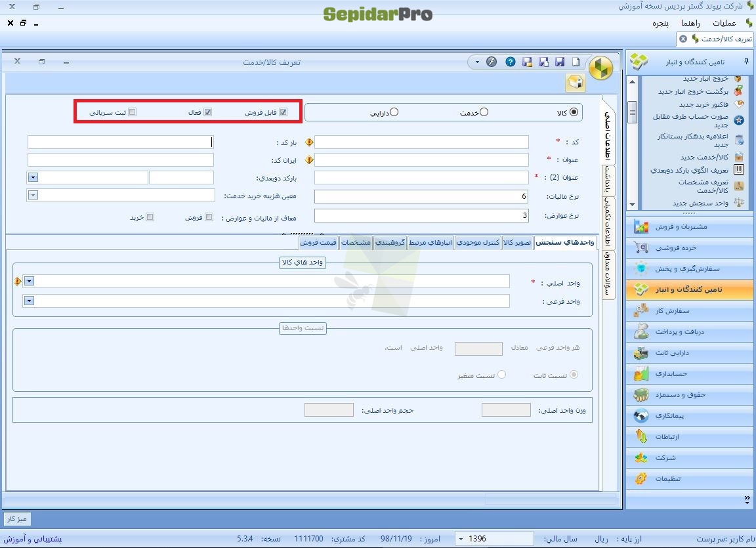Click into the نرخ مالیات field showing 6
Image resolution: width=756 pixels, height=548 pixels.
(x=421, y=197)
